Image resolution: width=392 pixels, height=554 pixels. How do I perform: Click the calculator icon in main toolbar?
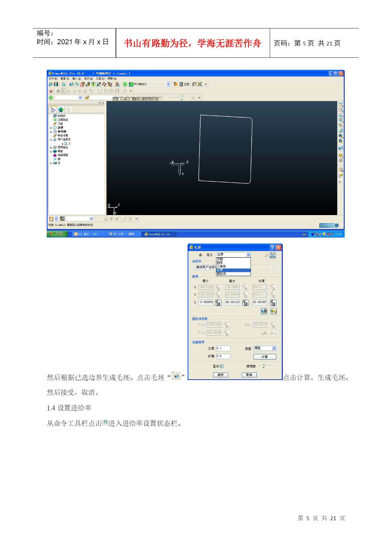point(181,84)
